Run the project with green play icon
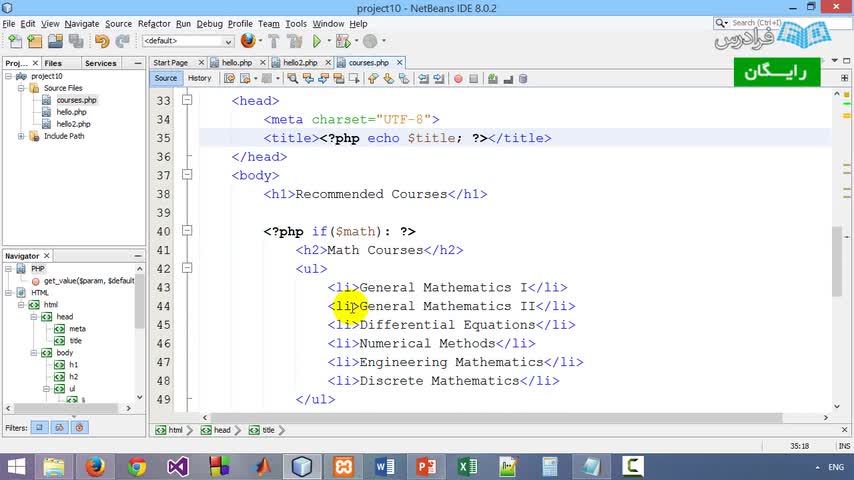854x480 pixels. point(316,41)
